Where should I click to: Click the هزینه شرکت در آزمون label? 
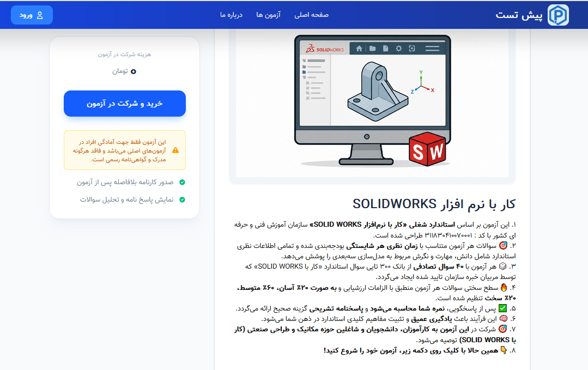(x=124, y=54)
